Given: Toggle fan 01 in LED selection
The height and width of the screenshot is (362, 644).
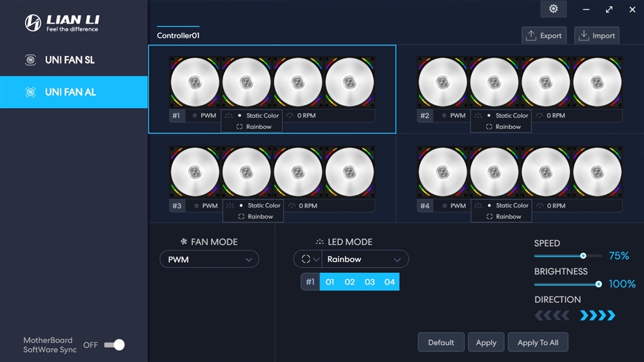Looking at the screenshot, I should click(x=330, y=282).
